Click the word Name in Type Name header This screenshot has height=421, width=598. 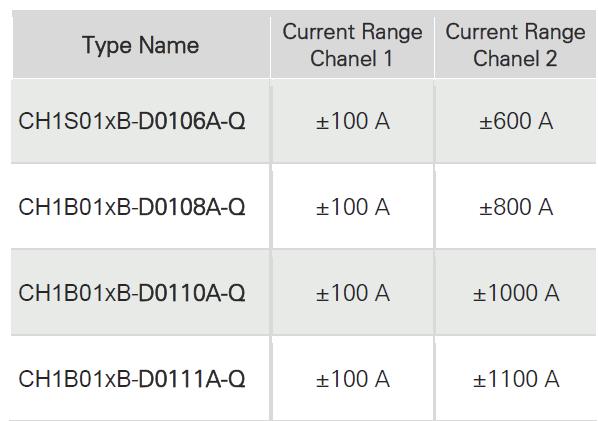coord(169,45)
